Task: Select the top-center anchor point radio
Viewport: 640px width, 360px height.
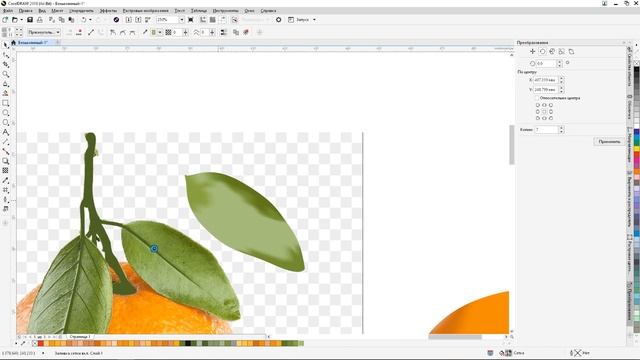Action: [544, 105]
